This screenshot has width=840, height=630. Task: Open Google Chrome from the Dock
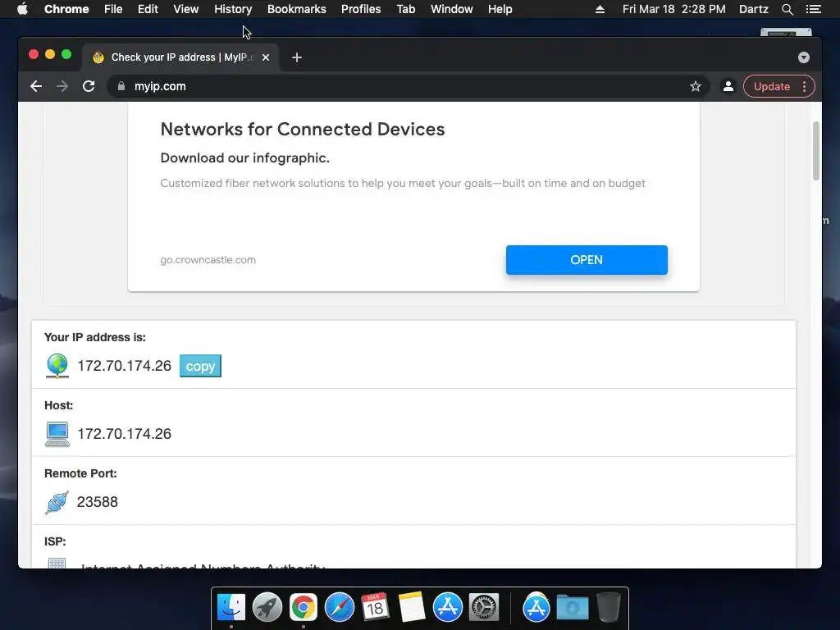click(x=304, y=608)
